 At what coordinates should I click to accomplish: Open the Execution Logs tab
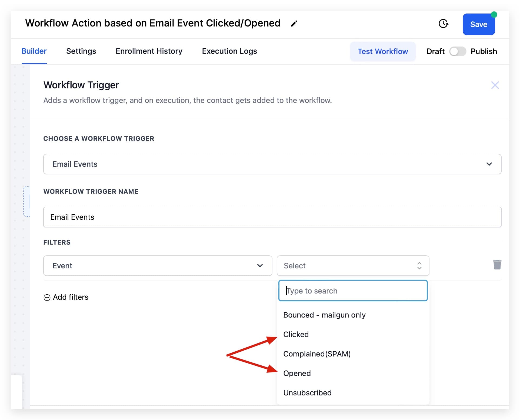tap(229, 51)
